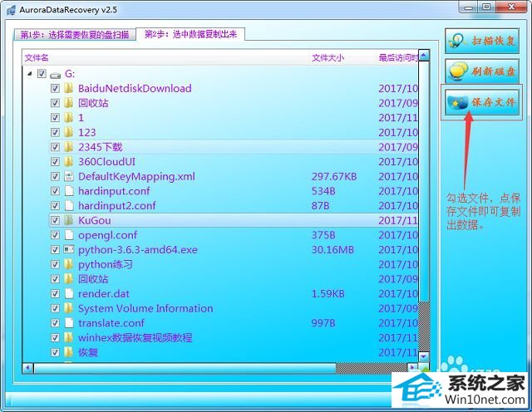
Task: Click the 997B file size value
Action: (323, 323)
